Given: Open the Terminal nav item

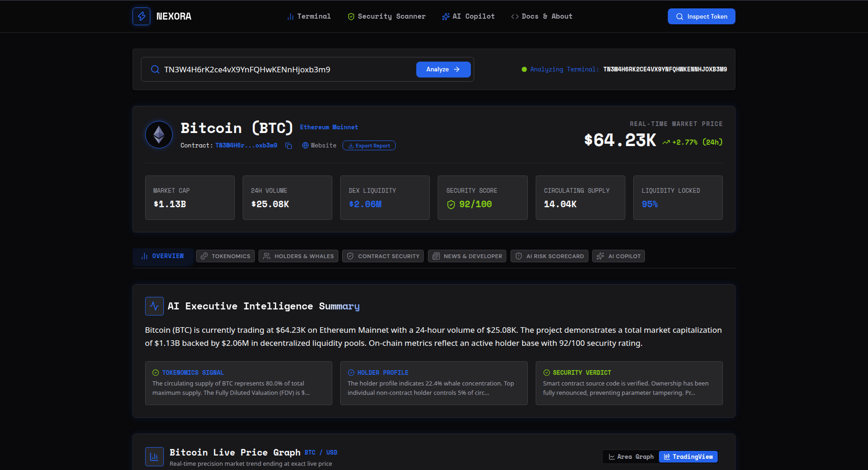Looking at the screenshot, I should [309, 16].
